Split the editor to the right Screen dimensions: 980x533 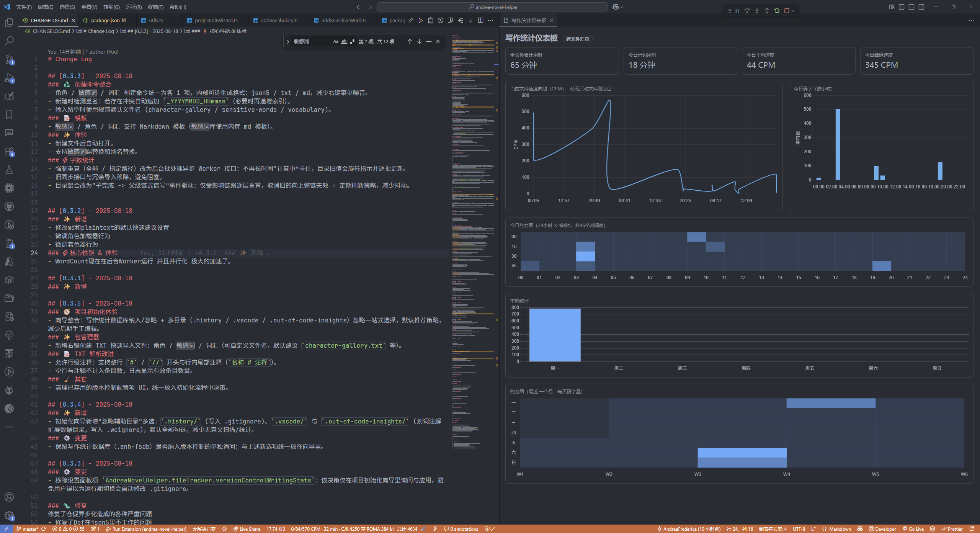pos(480,20)
